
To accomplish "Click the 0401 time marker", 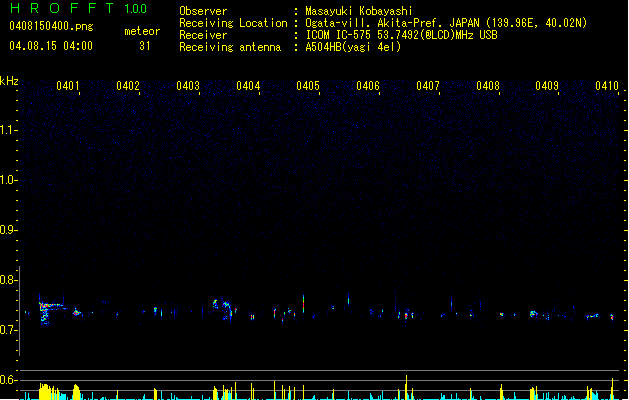I will [x=68, y=85].
